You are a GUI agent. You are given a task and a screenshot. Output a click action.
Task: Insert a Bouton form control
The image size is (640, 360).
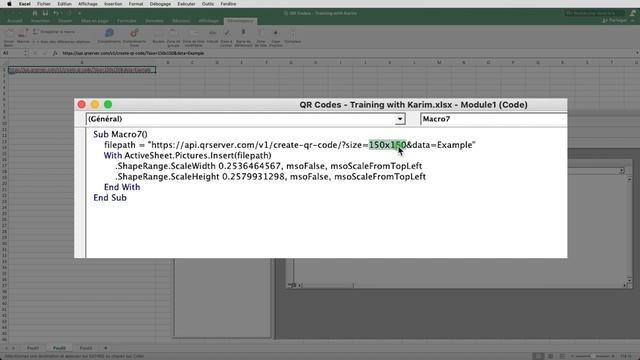pos(158,37)
